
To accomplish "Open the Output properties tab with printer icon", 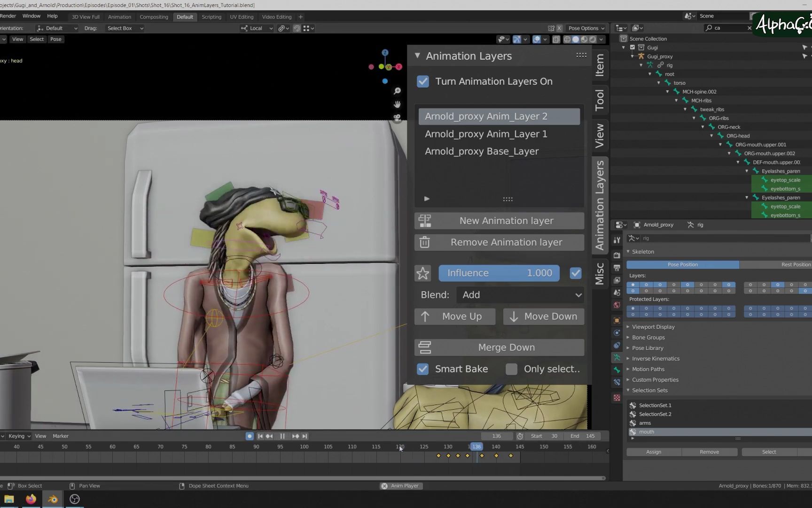I will click(x=617, y=268).
